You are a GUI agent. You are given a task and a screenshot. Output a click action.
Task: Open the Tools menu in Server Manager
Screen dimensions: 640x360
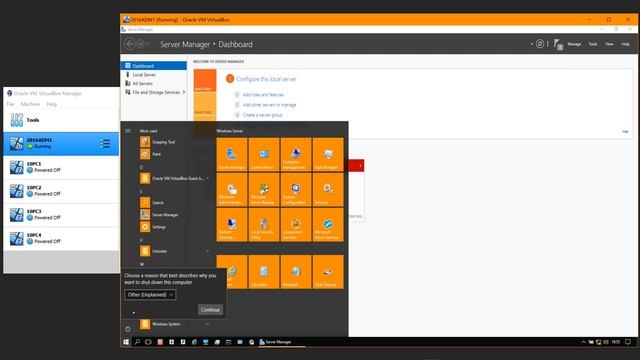pyautogui.click(x=593, y=44)
